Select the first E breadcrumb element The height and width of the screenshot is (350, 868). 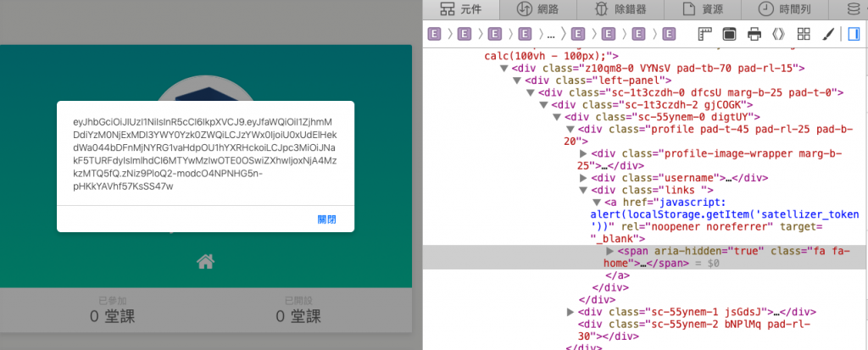click(x=434, y=35)
